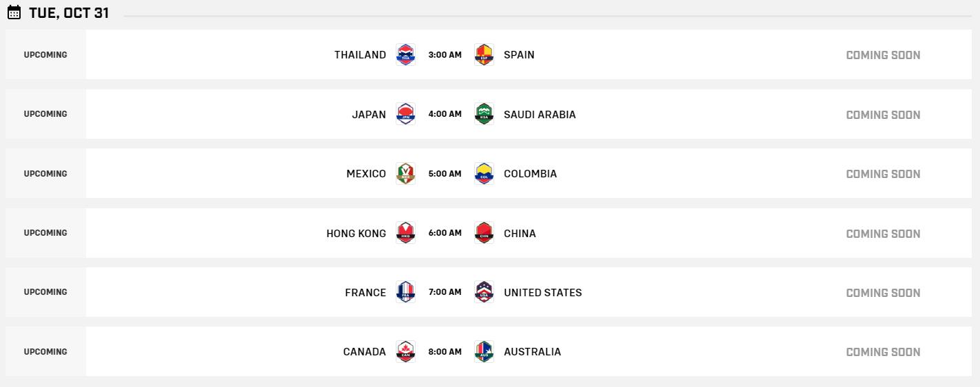Click Upcoming status on Hong Kong match
980x387 pixels.
pos(45,233)
